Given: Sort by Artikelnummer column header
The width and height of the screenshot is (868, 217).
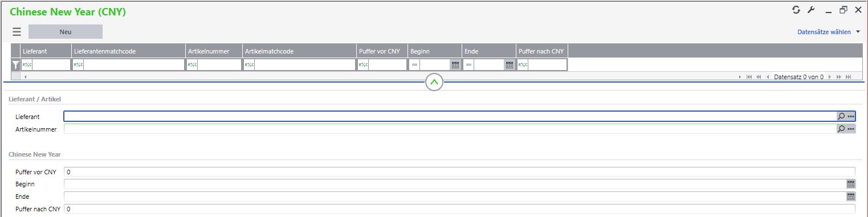Looking at the screenshot, I should pos(214,51).
